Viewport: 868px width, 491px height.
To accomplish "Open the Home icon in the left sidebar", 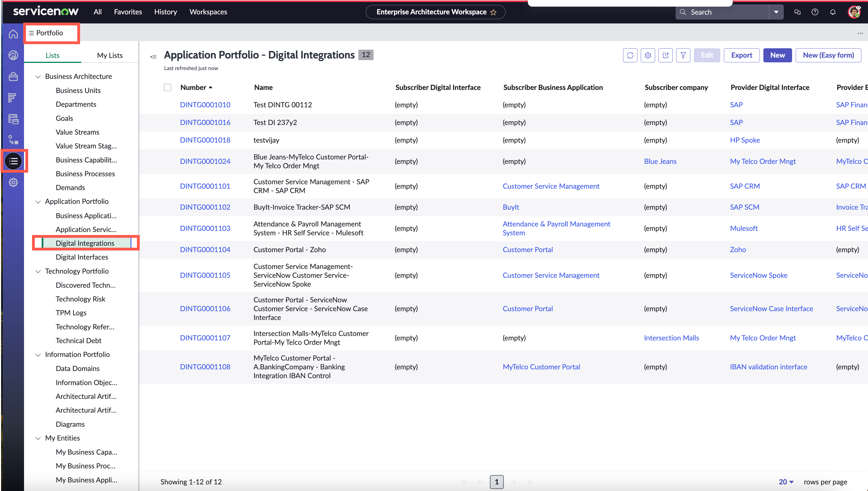I will point(13,34).
